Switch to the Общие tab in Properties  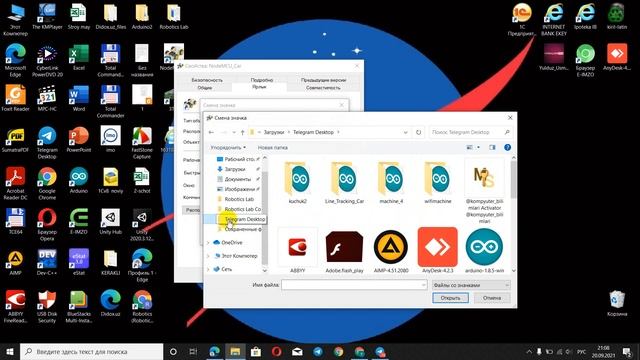(x=204, y=87)
